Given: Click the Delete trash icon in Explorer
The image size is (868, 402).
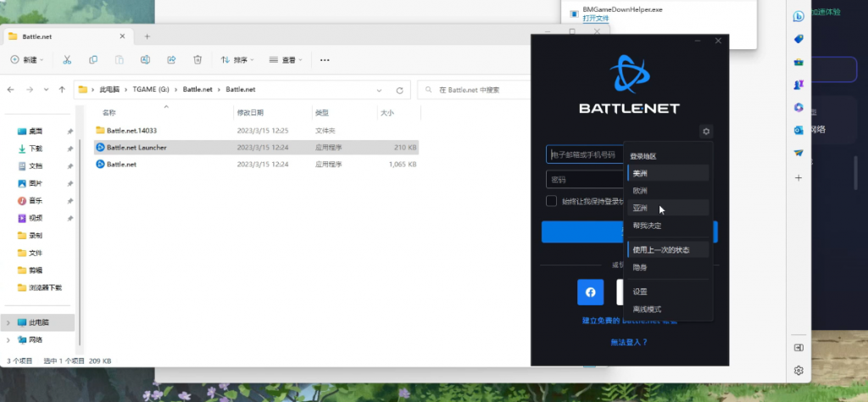Looking at the screenshot, I should [198, 60].
